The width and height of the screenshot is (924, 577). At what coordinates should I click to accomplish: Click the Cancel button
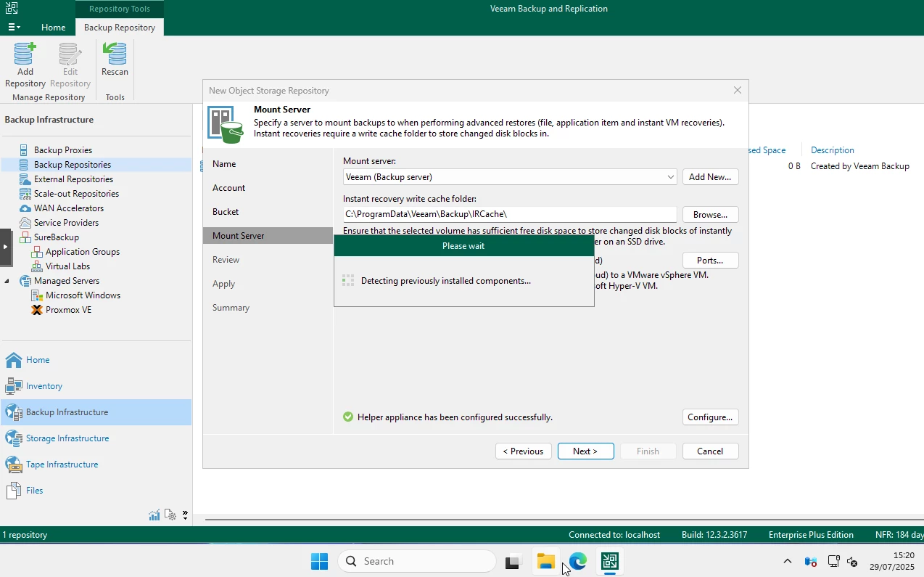(x=710, y=451)
